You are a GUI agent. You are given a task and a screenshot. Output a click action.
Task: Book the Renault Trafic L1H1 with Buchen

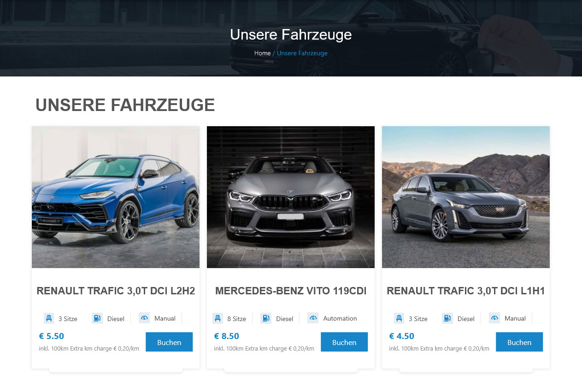tap(519, 342)
